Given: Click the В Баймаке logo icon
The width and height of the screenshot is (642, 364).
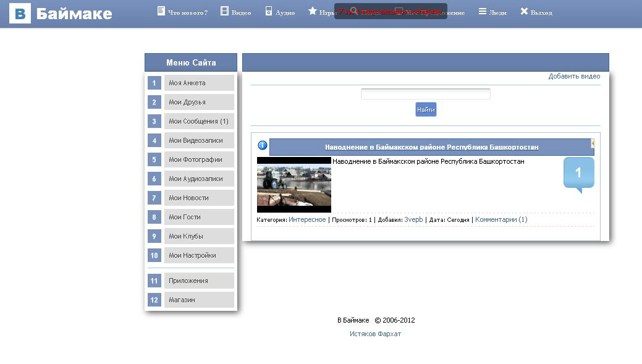Looking at the screenshot, I should [x=20, y=13].
